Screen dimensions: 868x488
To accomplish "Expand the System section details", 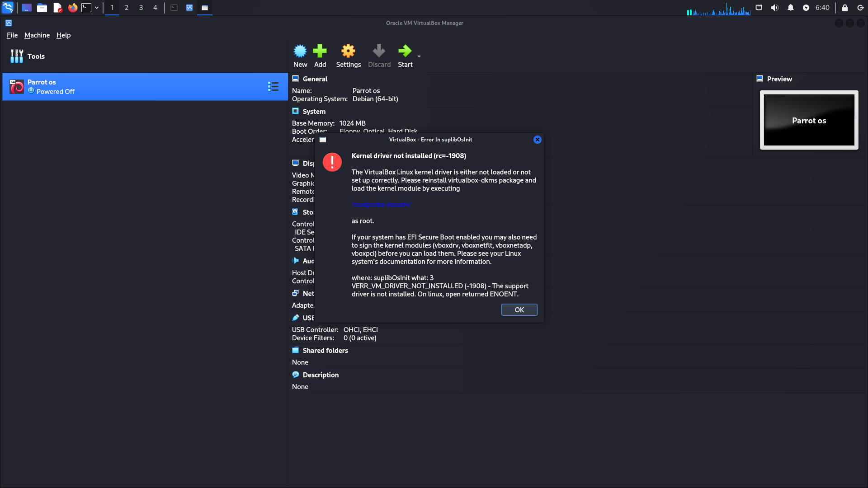I will pos(314,112).
